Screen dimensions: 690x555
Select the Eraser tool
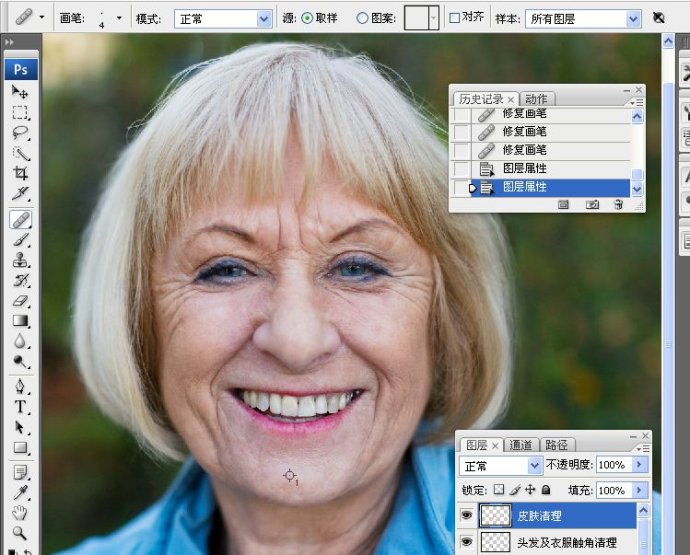20,301
